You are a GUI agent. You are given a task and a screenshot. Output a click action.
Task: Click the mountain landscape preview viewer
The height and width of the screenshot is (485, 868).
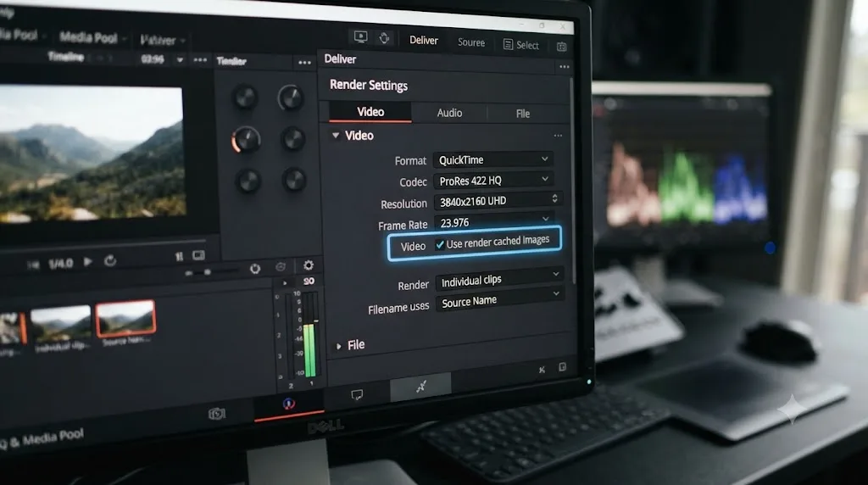click(x=92, y=153)
